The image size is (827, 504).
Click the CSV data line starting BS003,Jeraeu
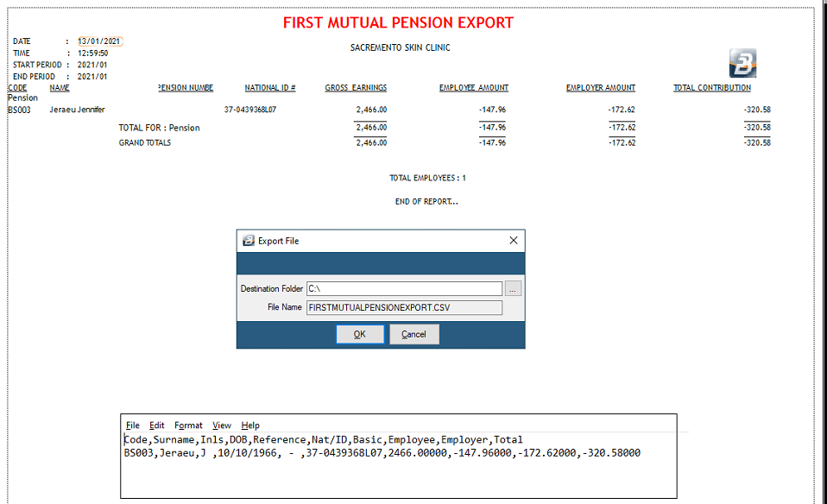(x=382, y=453)
